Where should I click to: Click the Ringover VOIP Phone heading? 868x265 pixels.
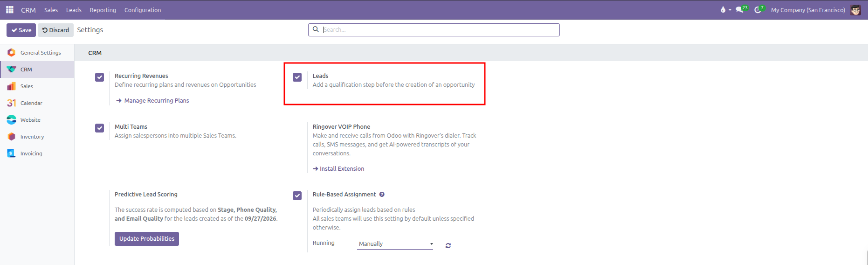pyautogui.click(x=341, y=126)
